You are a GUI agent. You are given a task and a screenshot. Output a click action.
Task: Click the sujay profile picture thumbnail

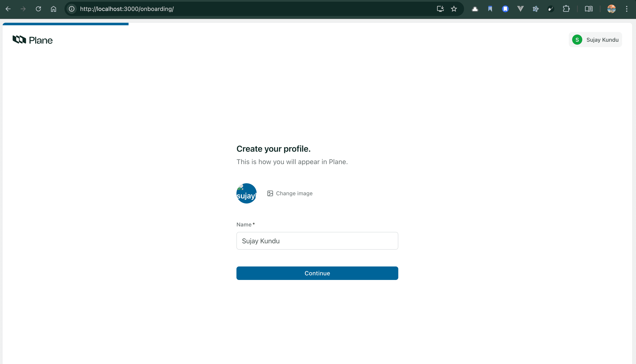pyautogui.click(x=246, y=193)
